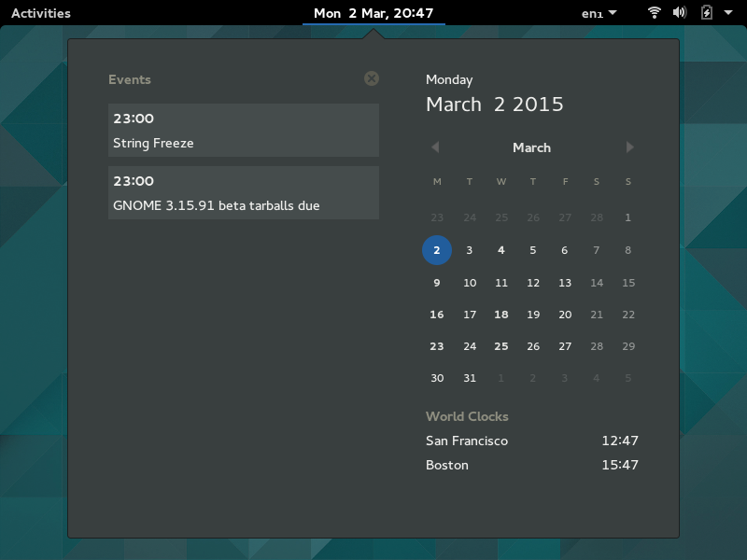Select March 13 in the calendar
This screenshot has height=560, width=747.
(x=565, y=283)
